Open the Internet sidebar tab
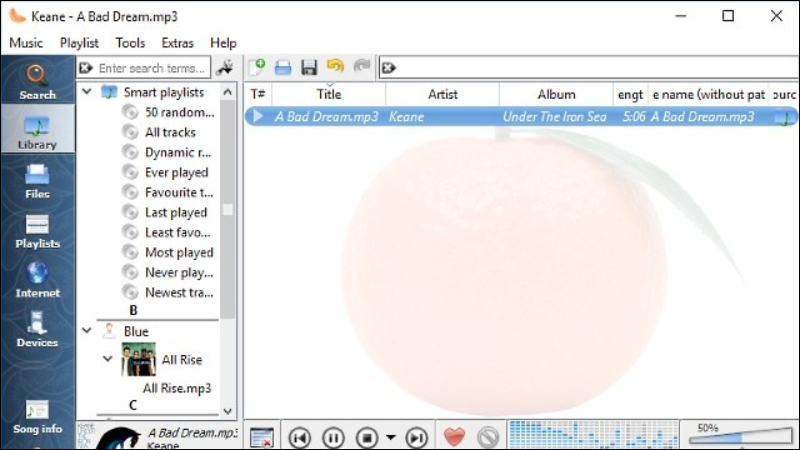The height and width of the screenshot is (450, 800). [x=37, y=280]
